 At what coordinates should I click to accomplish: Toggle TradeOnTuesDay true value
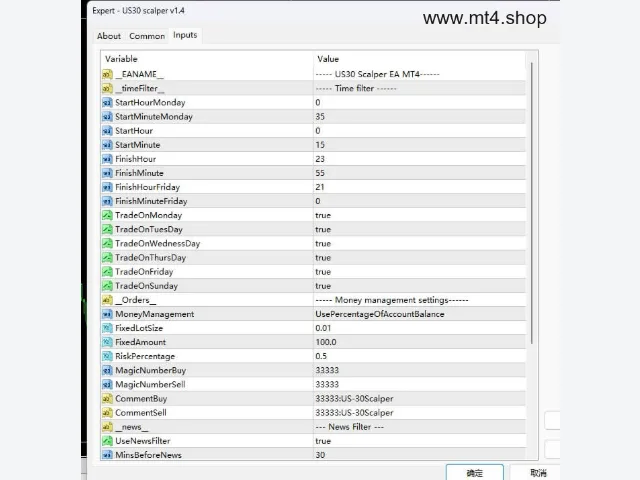(323, 229)
